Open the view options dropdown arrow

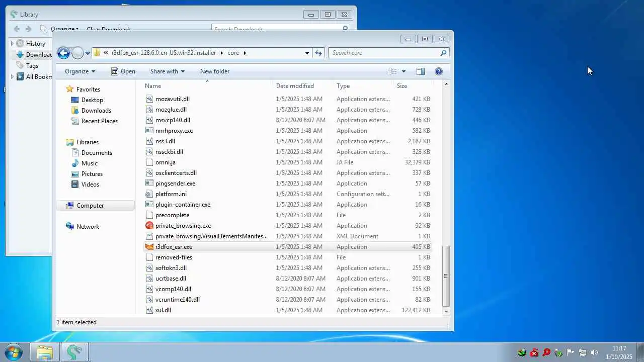coord(404,71)
